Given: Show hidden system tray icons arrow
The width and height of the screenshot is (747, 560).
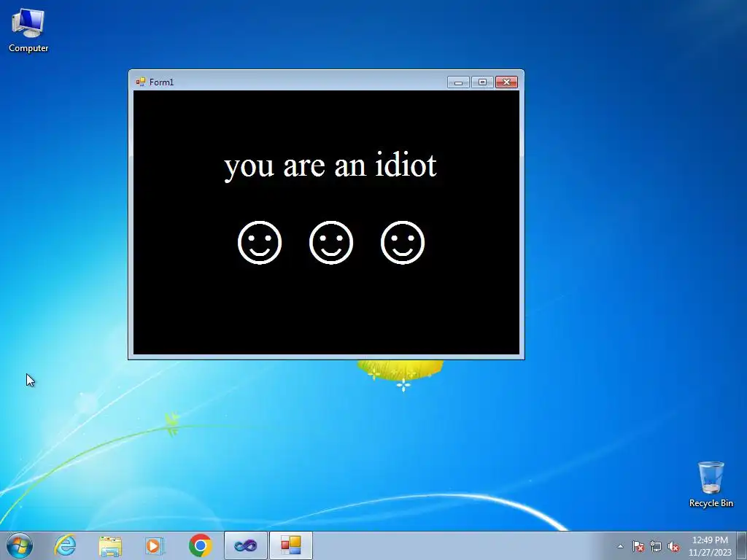Looking at the screenshot, I should tap(620, 546).
